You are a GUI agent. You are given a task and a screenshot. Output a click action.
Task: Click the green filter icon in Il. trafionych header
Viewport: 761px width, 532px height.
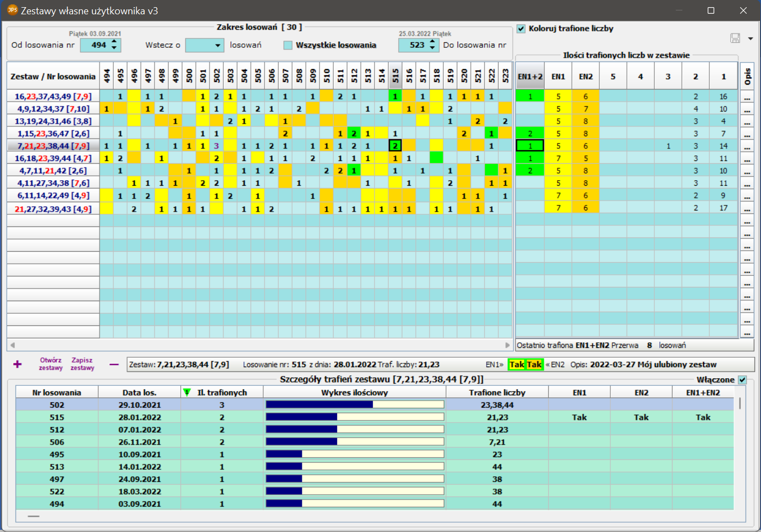(187, 392)
